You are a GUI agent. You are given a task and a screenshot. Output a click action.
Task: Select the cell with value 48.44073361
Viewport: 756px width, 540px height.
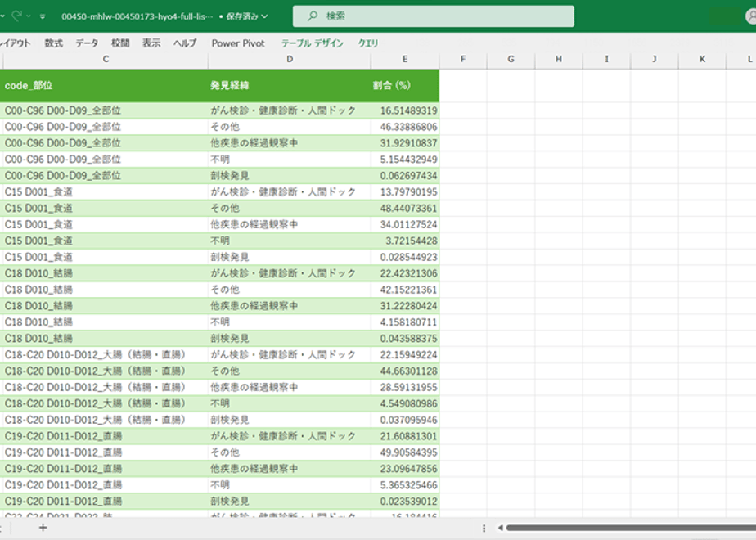click(405, 209)
